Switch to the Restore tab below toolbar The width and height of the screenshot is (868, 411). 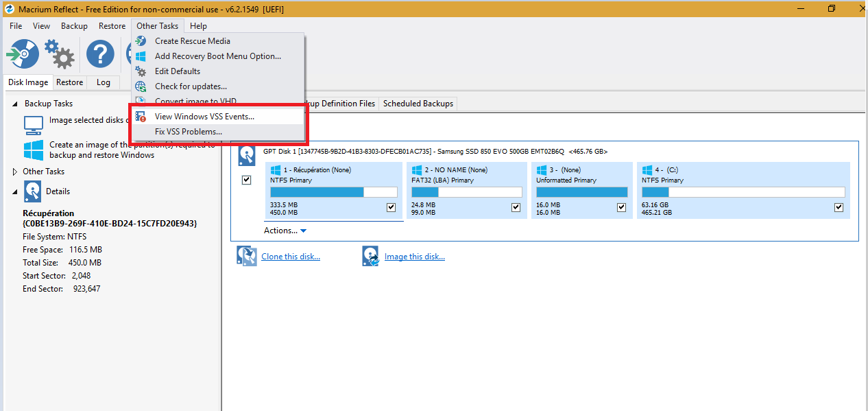(x=69, y=82)
